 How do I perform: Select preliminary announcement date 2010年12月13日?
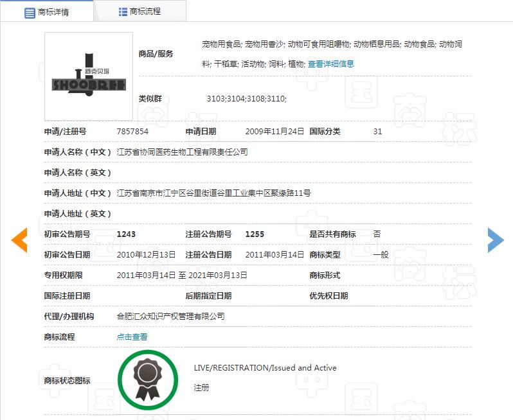146,254
